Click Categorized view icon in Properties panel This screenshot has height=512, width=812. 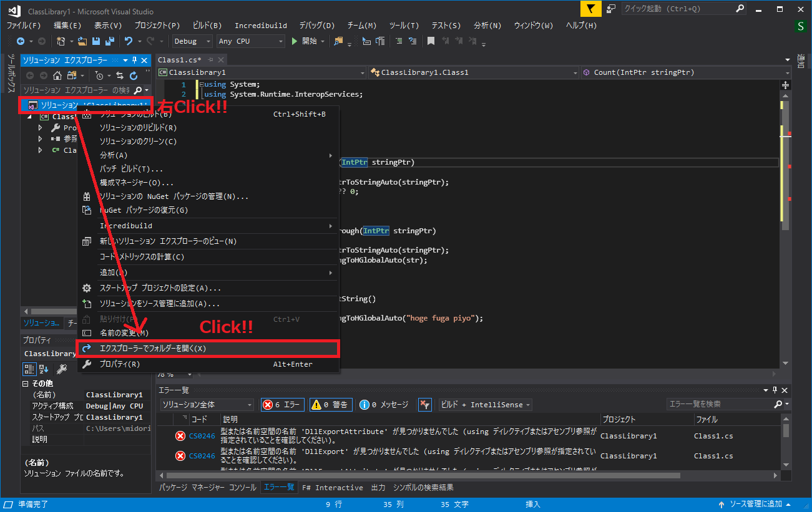coord(29,369)
